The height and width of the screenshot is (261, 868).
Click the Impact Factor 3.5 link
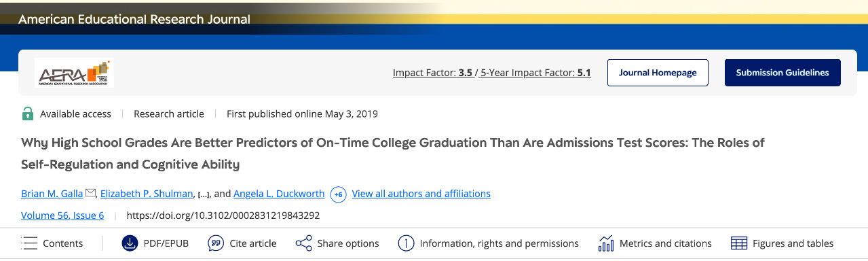click(x=432, y=73)
